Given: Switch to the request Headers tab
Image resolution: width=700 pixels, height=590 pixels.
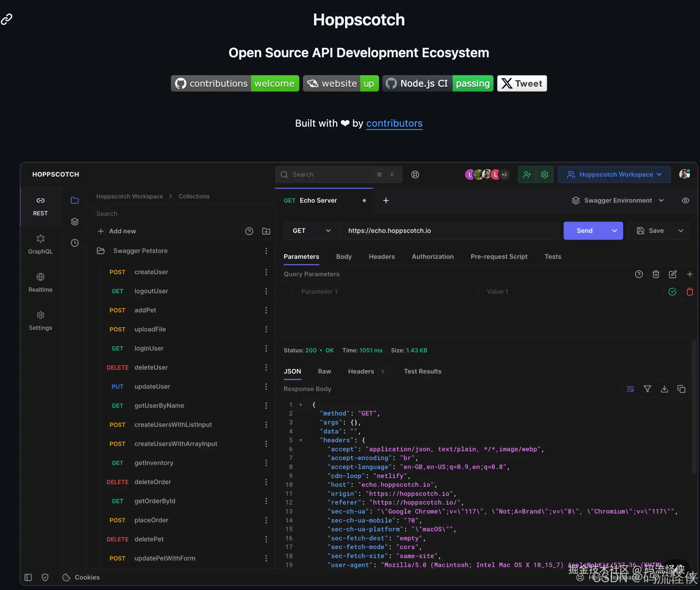Looking at the screenshot, I should 382,257.
